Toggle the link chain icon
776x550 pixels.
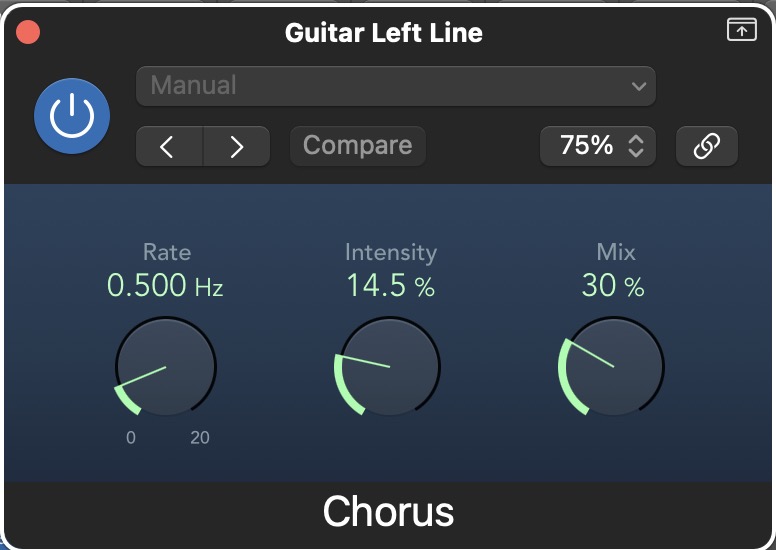(x=707, y=146)
